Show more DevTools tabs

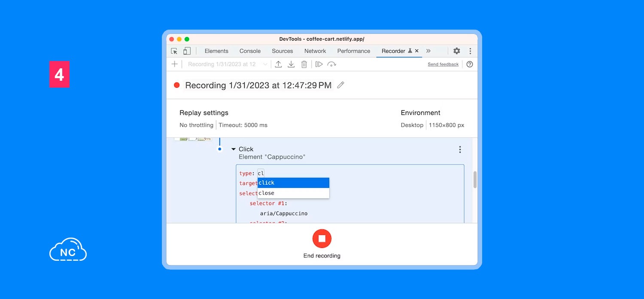coord(428,51)
